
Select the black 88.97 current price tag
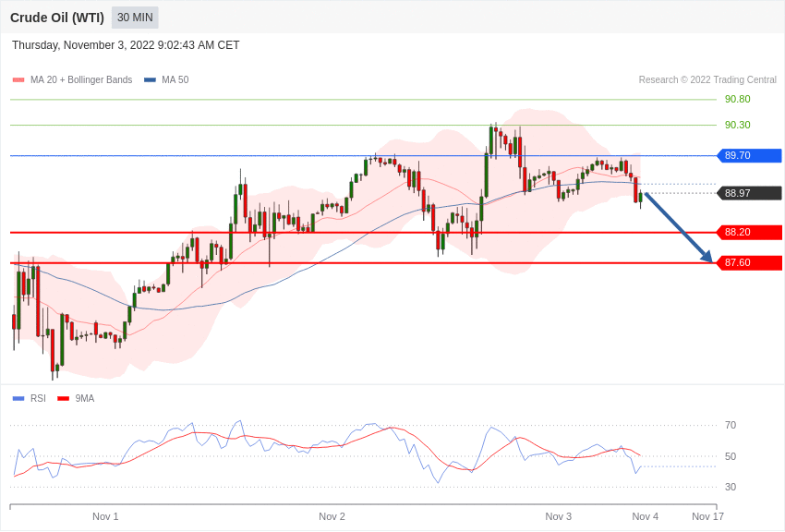749,193
